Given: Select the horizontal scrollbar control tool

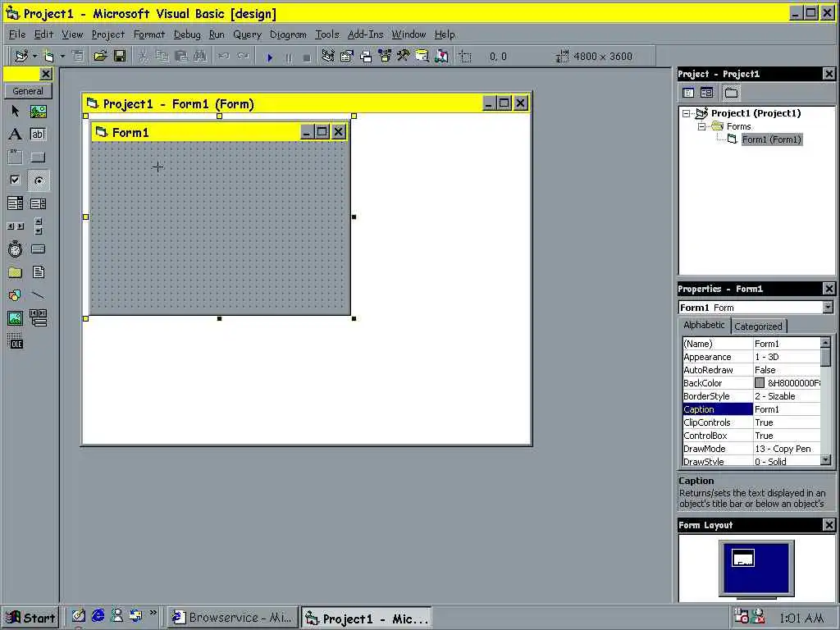Looking at the screenshot, I should click(15, 226).
